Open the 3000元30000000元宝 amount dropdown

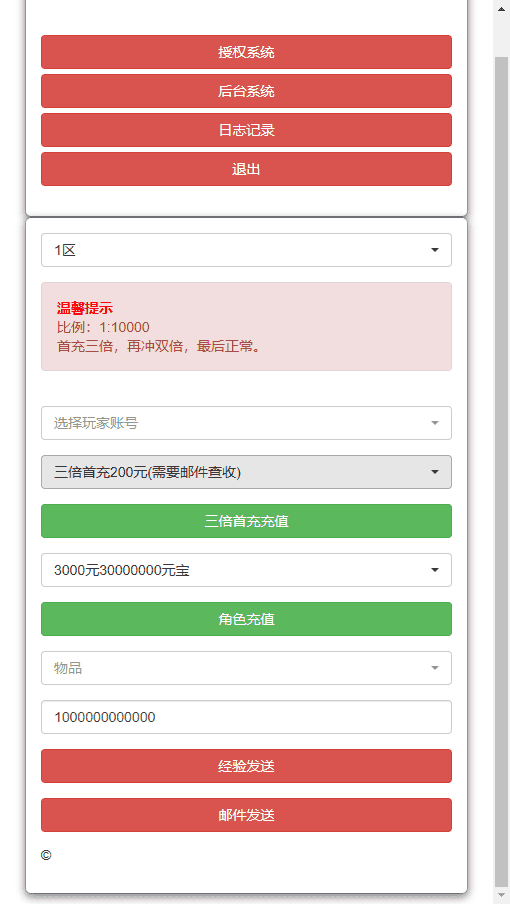[246, 570]
